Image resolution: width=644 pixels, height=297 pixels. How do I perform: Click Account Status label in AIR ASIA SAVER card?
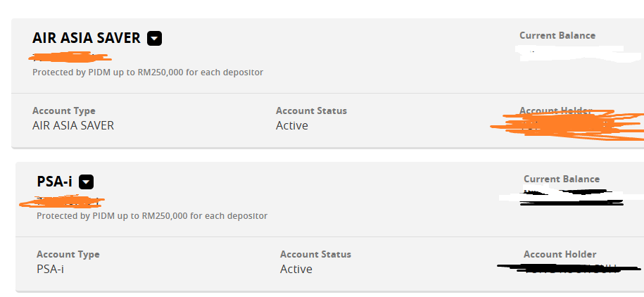click(x=311, y=111)
